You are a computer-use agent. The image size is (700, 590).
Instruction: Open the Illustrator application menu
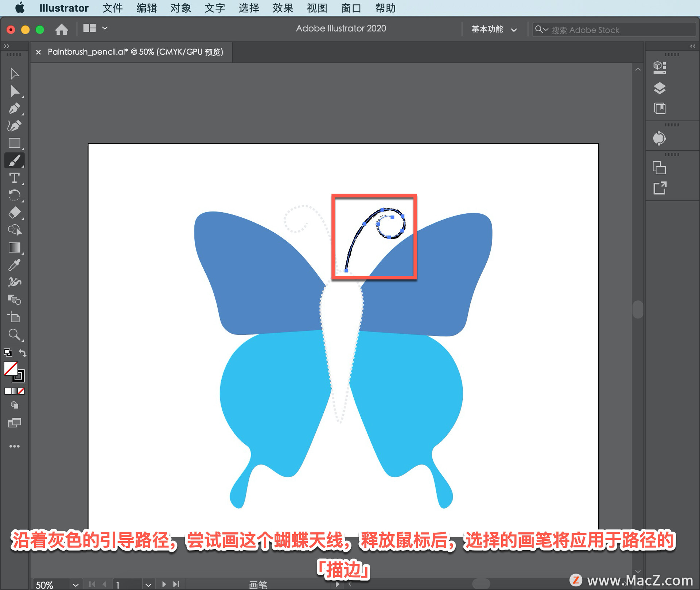64,8
